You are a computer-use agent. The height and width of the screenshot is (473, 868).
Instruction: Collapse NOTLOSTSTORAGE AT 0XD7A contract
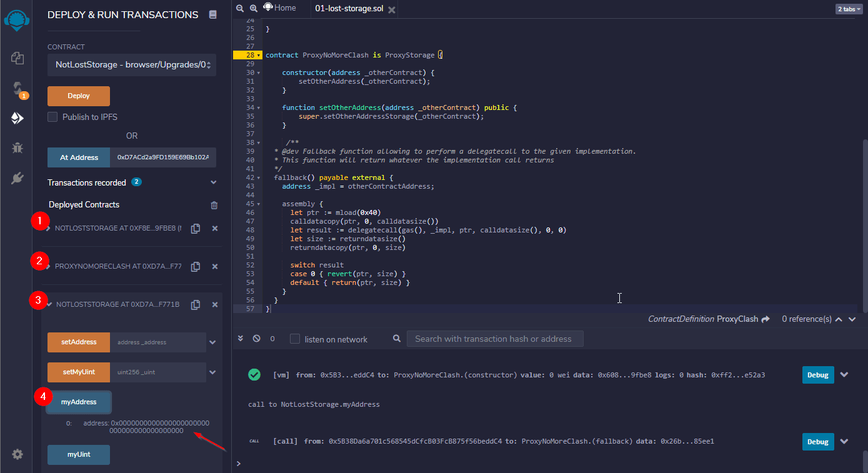point(49,305)
